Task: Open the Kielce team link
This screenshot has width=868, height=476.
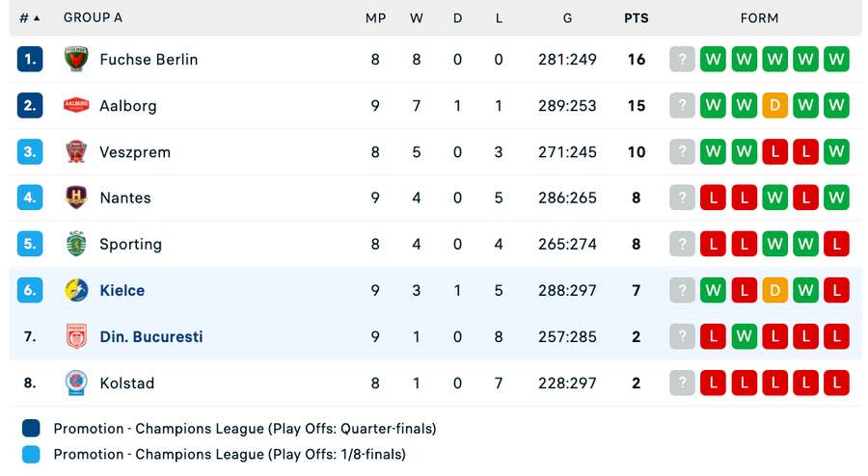Action: [x=122, y=290]
